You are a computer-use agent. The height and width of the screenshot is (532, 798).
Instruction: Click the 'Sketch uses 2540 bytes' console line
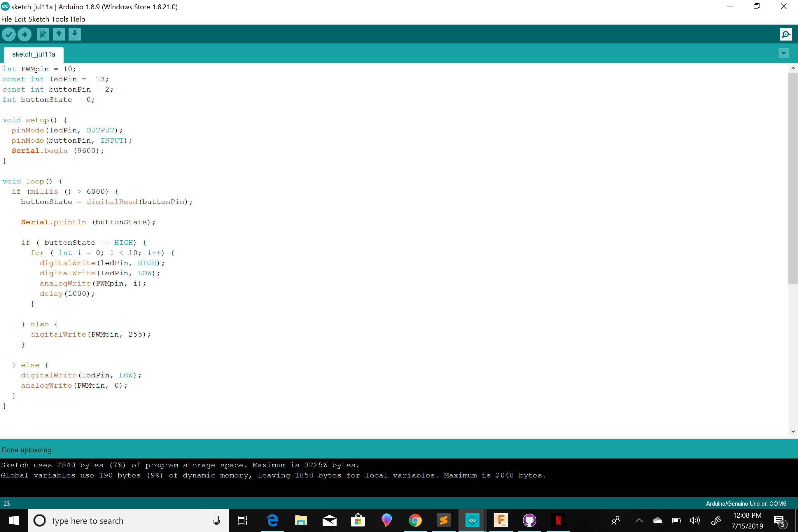[180, 465]
